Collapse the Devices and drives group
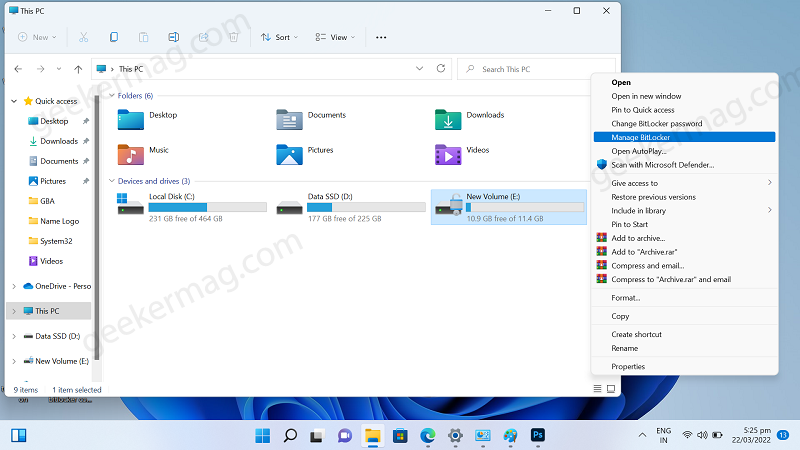The image size is (800, 450). [x=112, y=181]
